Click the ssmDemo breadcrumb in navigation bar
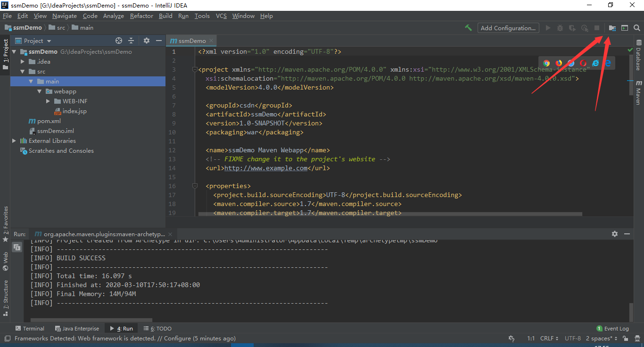The image size is (644, 347). (x=23, y=28)
